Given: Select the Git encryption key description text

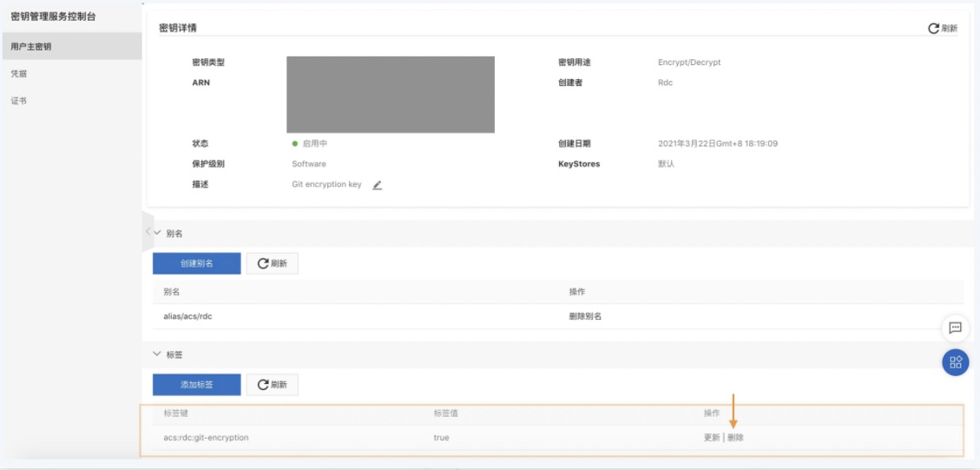Looking at the screenshot, I should click(327, 185).
